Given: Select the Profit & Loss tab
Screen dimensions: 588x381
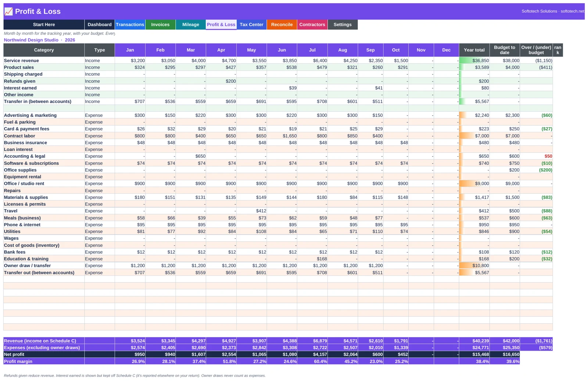Looking at the screenshot, I should [221, 25].
